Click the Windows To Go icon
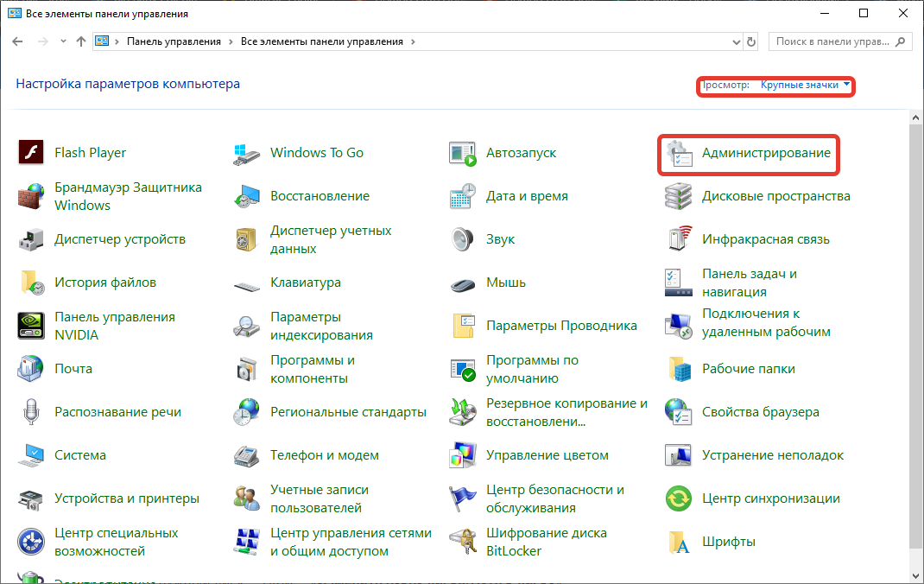Image resolution: width=924 pixels, height=584 pixels. point(247,153)
